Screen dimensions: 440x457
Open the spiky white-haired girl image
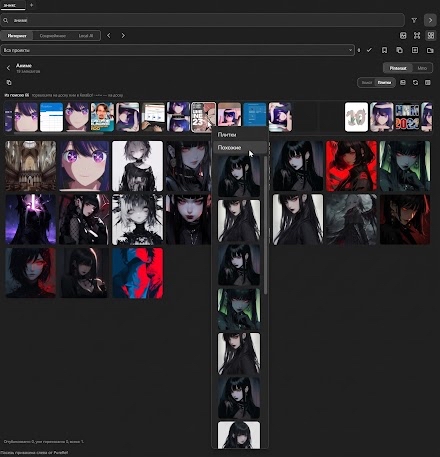(x=137, y=219)
